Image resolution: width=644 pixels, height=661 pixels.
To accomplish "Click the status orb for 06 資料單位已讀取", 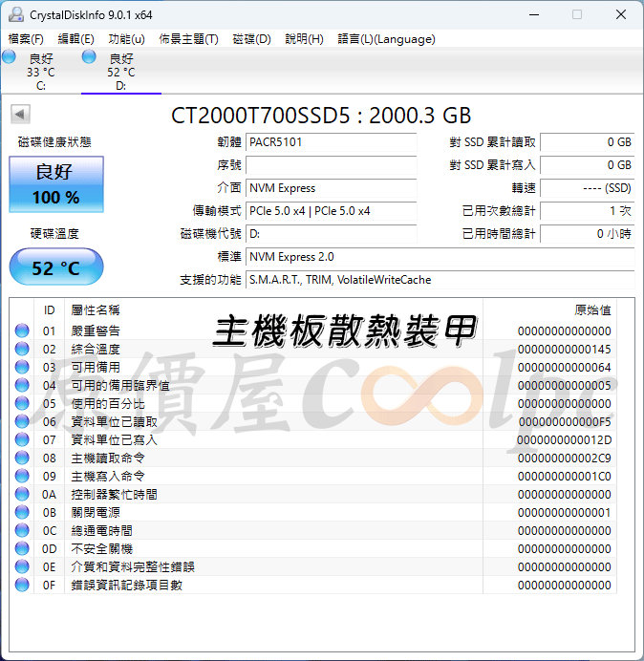I will pos(22,421).
